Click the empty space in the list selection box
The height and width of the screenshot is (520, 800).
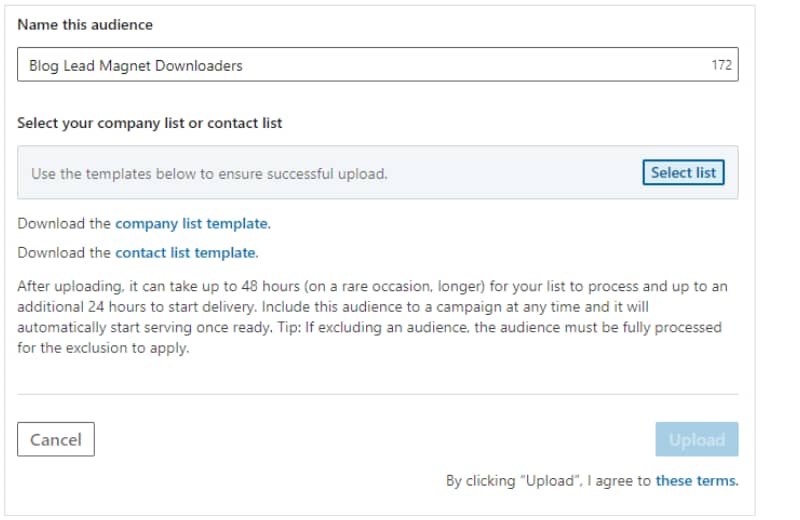click(514, 174)
